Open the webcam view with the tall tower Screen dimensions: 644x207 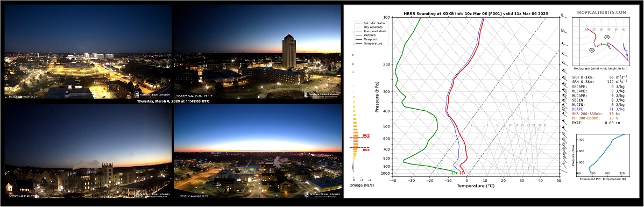258,52
